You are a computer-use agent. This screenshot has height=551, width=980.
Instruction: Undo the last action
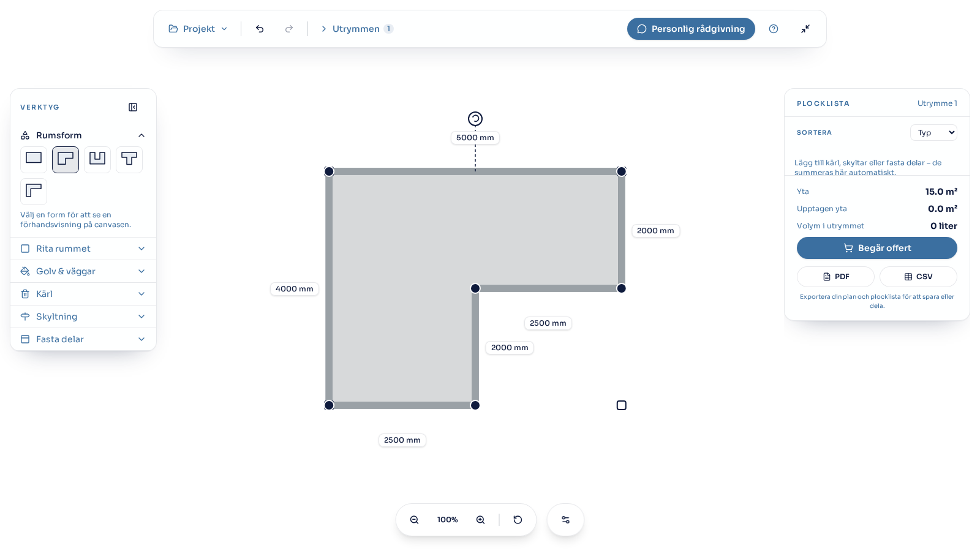point(260,29)
